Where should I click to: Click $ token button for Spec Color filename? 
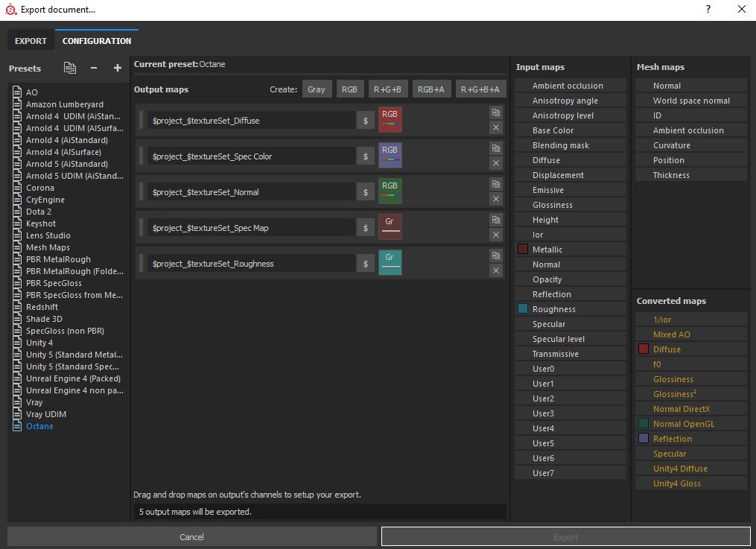pyautogui.click(x=366, y=156)
